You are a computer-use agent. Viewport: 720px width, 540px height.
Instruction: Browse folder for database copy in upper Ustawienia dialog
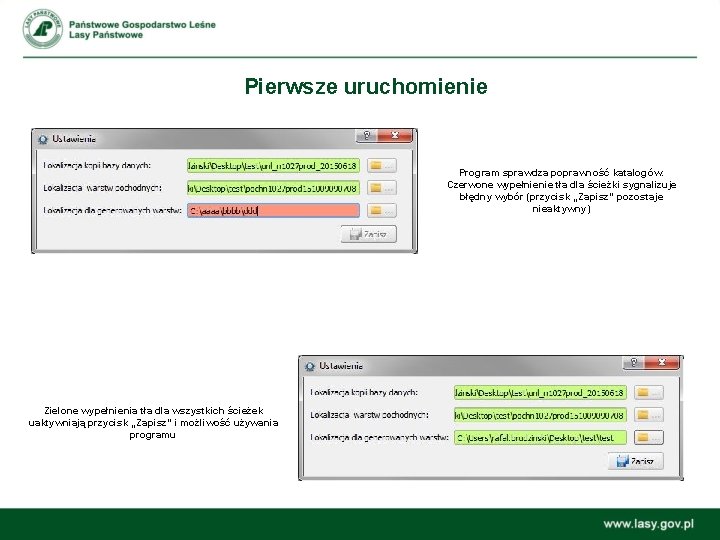[x=382, y=165]
